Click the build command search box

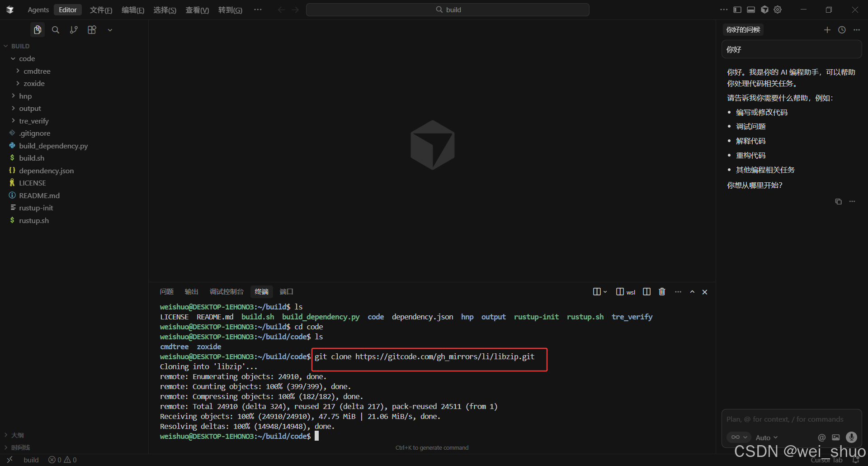pyautogui.click(x=448, y=10)
